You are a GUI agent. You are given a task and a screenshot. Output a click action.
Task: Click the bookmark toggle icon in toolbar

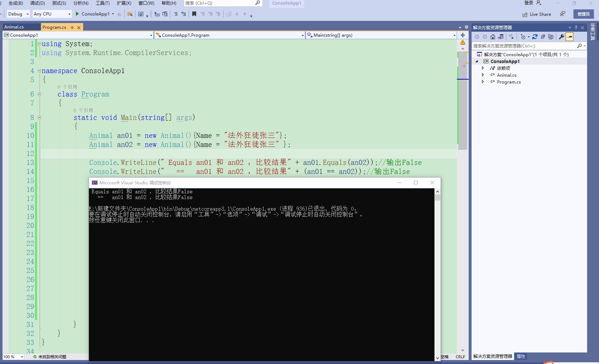click(194, 14)
